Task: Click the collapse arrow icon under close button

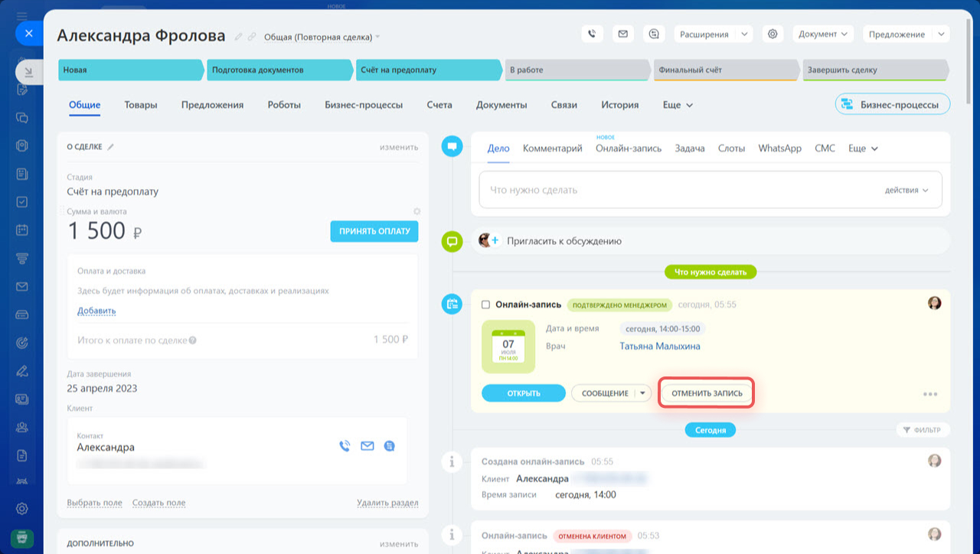Action: pos(28,73)
